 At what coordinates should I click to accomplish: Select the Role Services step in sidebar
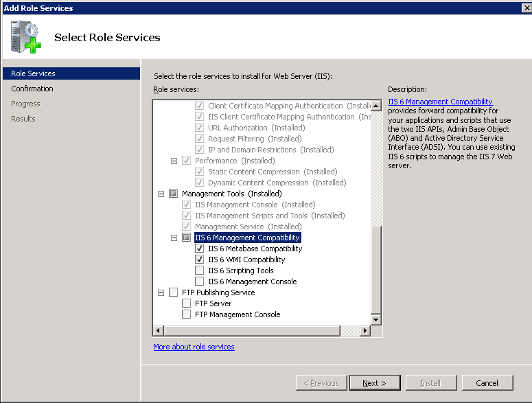[33, 73]
